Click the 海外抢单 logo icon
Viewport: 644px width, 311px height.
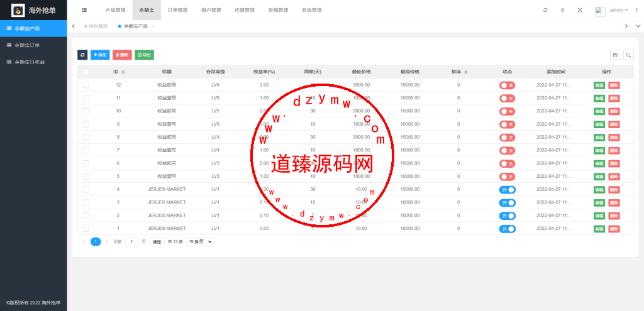[x=18, y=10]
